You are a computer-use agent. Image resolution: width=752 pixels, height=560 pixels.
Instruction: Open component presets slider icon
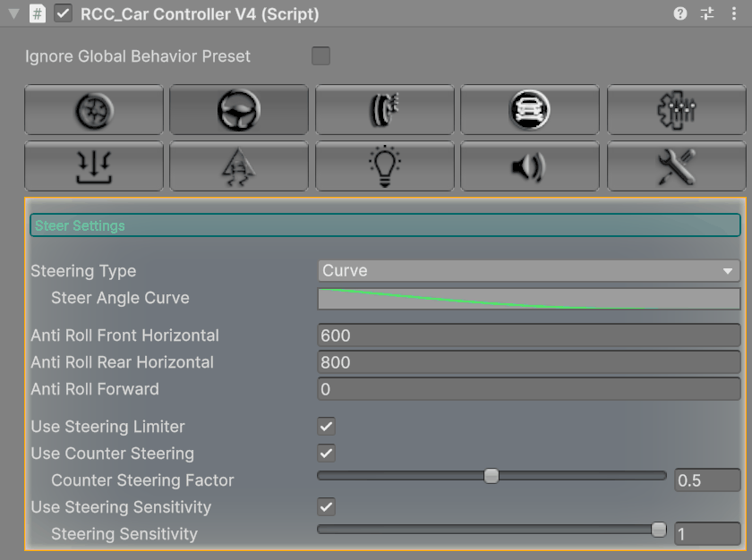pos(707,13)
